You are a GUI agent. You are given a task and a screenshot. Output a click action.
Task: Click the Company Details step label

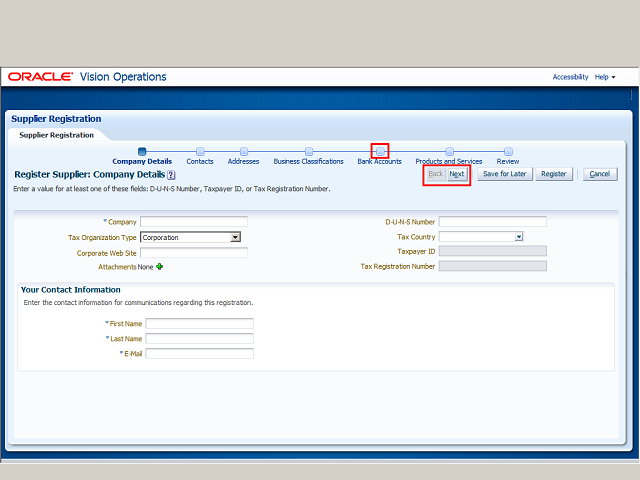(x=142, y=161)
